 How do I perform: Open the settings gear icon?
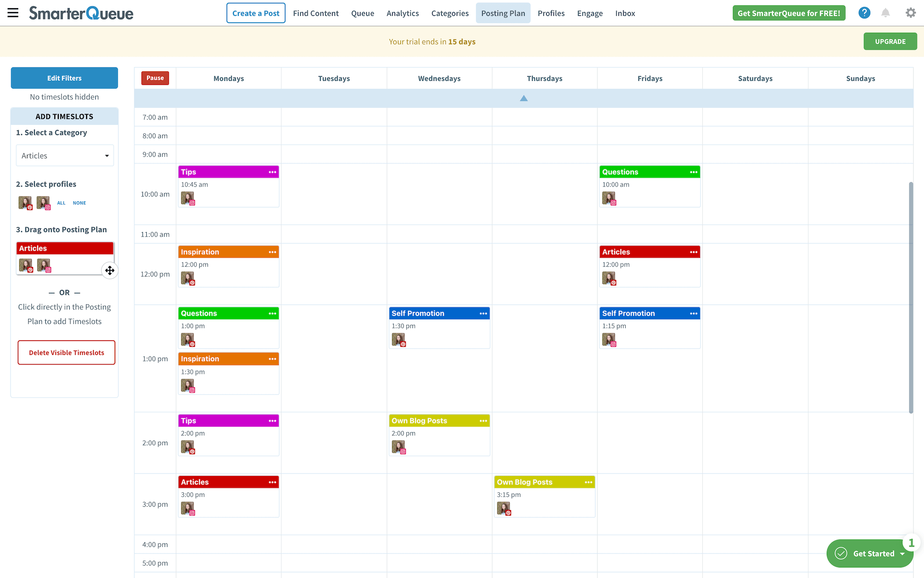[x=910, y=13]
